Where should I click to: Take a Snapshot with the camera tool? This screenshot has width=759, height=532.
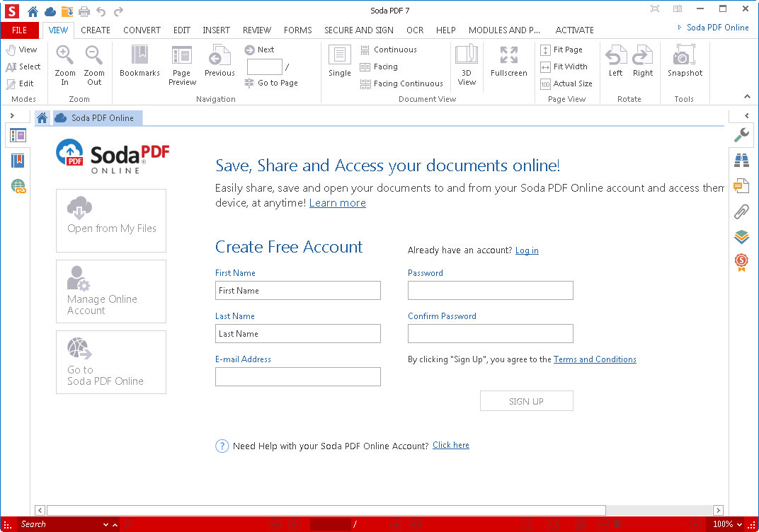(685, 62)
